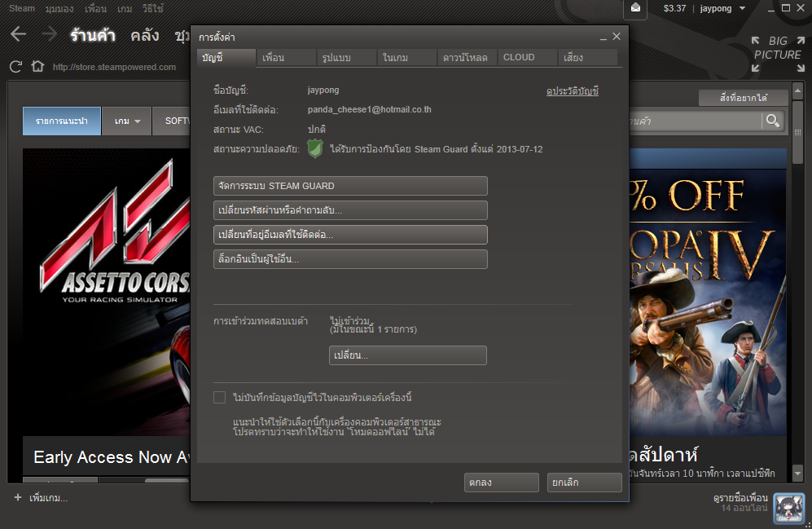
Task: Select the รายการแนะนำ store tab
Action: 62,121
